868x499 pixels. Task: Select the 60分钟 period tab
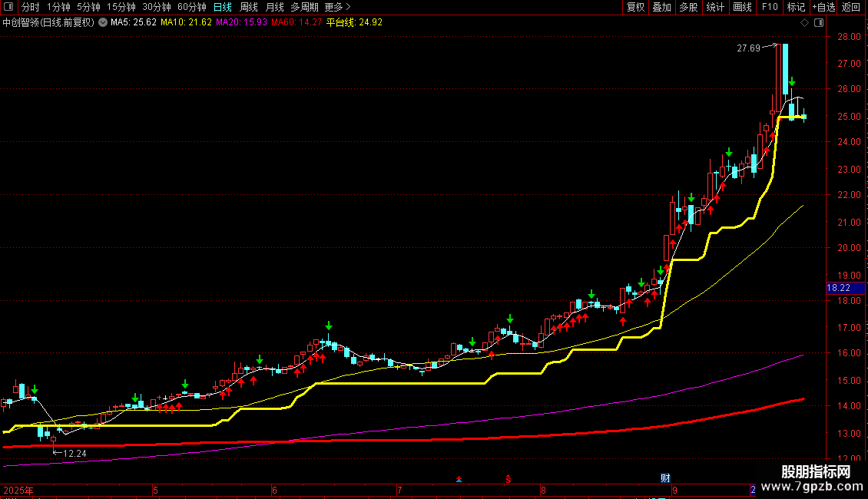[191, 7]
